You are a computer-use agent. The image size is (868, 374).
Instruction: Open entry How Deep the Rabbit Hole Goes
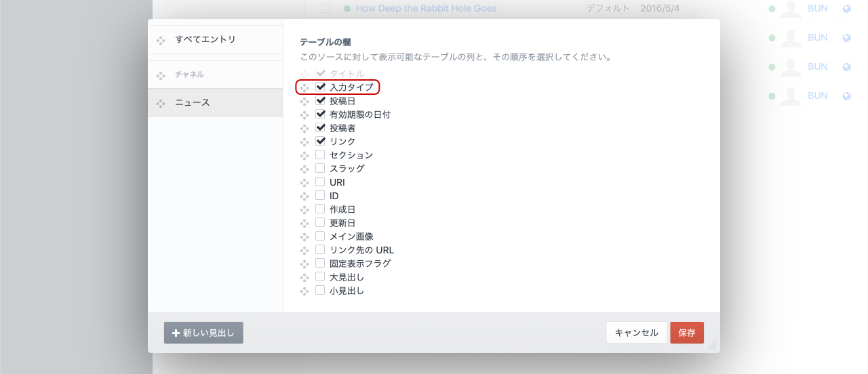[427, 9]
